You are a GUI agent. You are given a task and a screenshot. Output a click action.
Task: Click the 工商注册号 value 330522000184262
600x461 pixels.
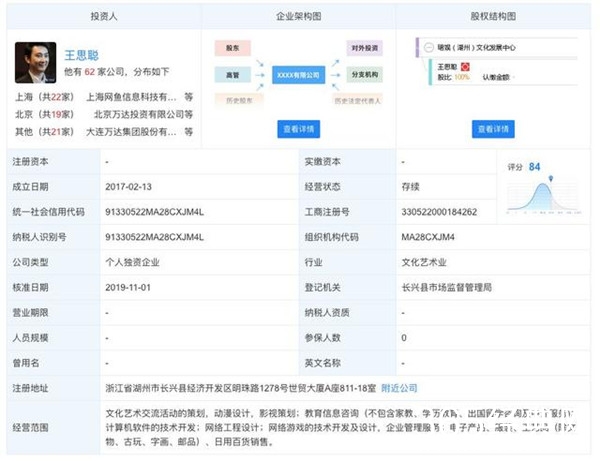tap(439, 212)
